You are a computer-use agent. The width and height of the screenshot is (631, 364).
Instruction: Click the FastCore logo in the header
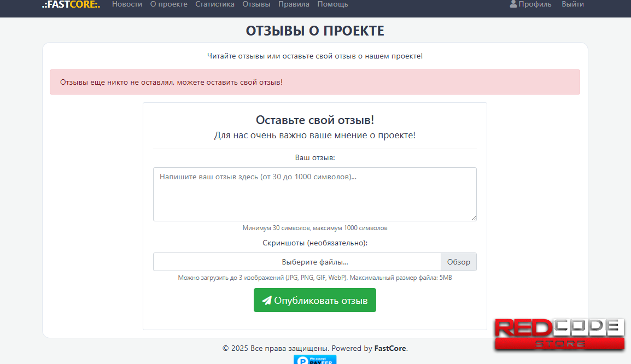71,4
